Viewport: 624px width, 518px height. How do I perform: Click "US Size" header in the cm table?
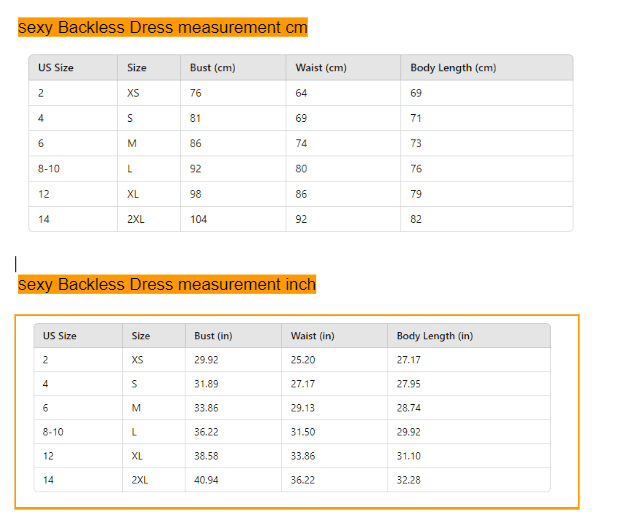[56, 68]
